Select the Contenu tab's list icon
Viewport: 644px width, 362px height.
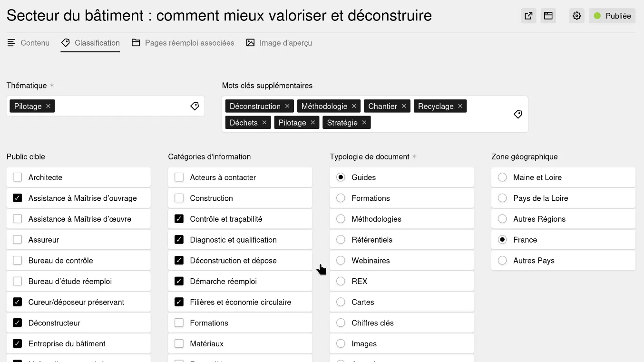pos(11,43)
